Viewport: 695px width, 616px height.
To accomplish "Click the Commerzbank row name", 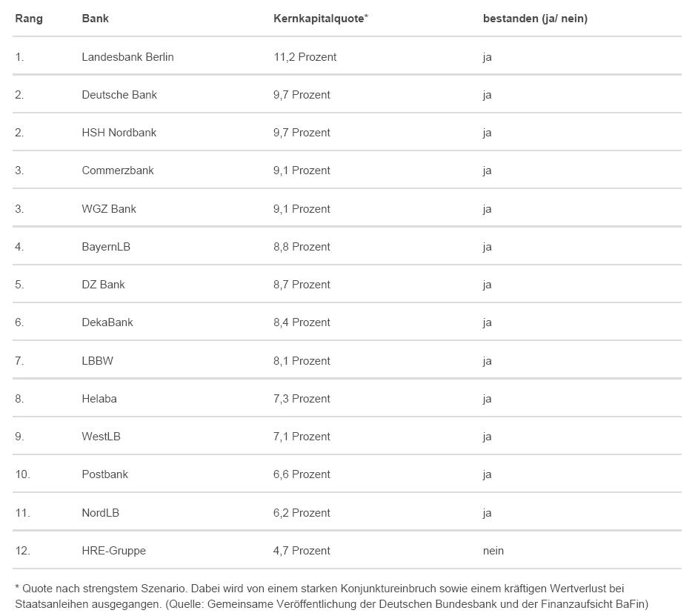I will click(117, 170).
